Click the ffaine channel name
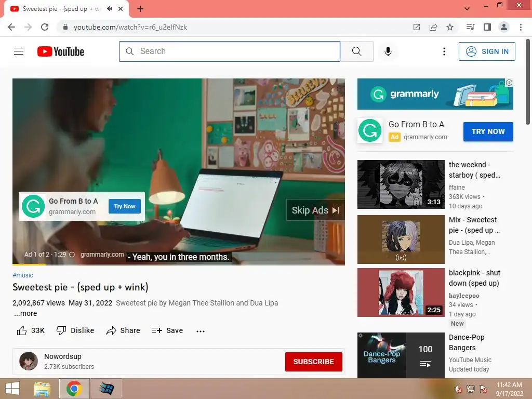The image size is (532, 399). tap(457, 187)
